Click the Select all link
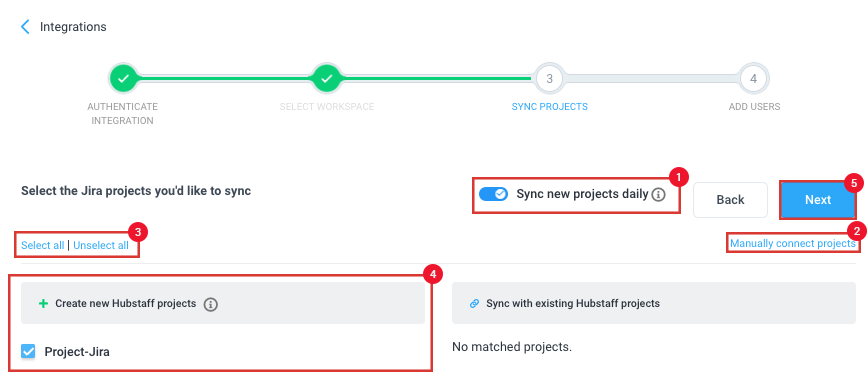Screen dimensions: 867x381 [43, 246]
